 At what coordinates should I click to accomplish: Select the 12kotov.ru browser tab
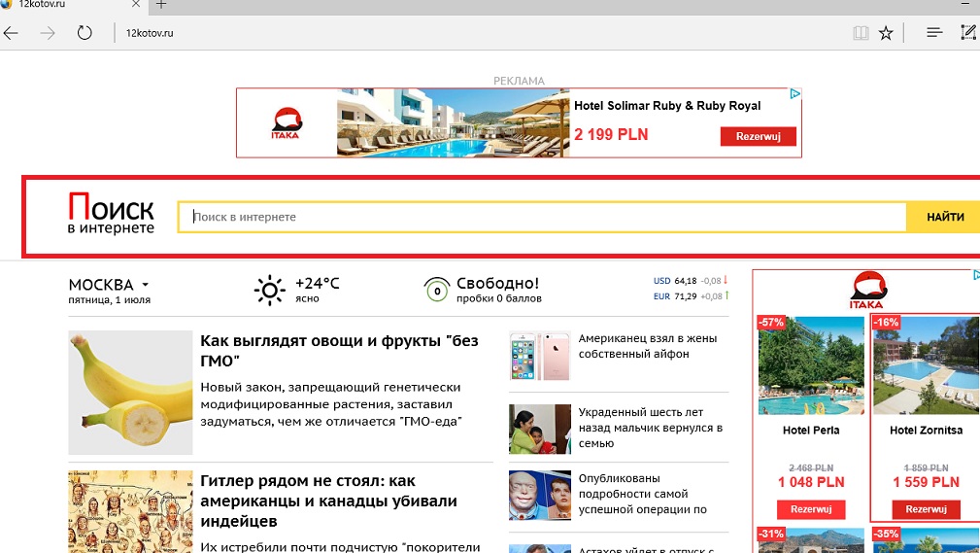click(x=68, y=5)
